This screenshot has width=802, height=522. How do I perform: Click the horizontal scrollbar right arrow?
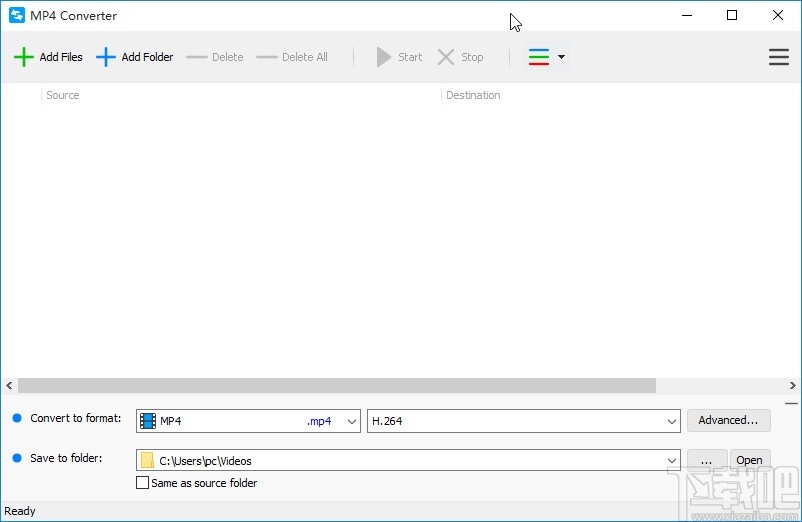point(793,385)
